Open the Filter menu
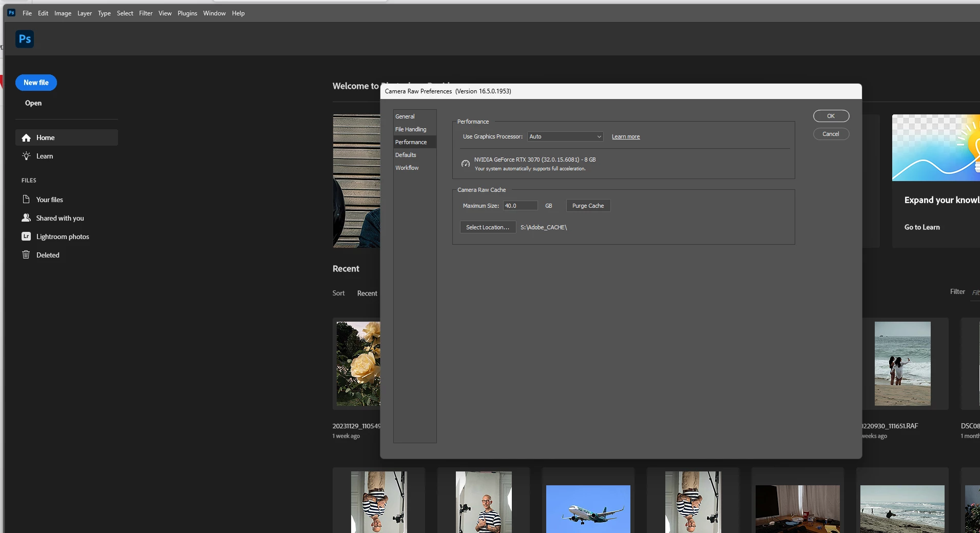 146,13
